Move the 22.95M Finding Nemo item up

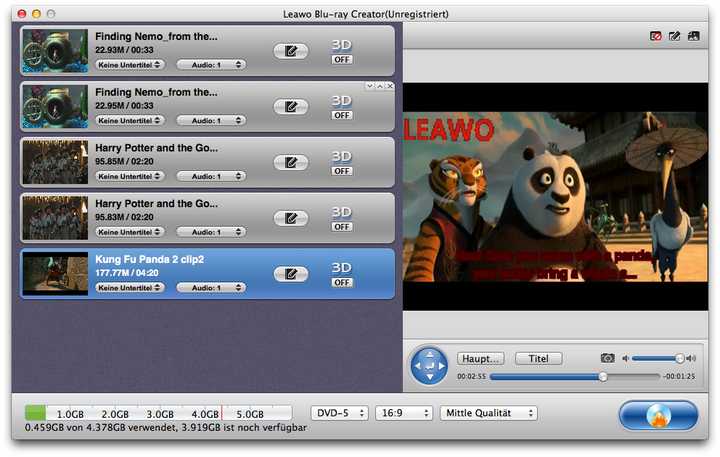(x=380, y=86)
